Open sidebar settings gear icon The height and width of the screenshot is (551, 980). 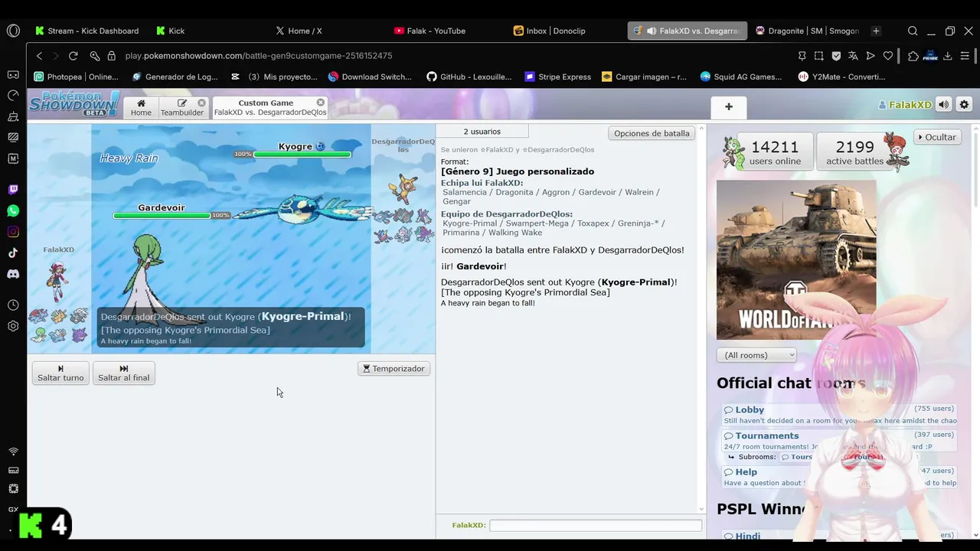point(13,326)
